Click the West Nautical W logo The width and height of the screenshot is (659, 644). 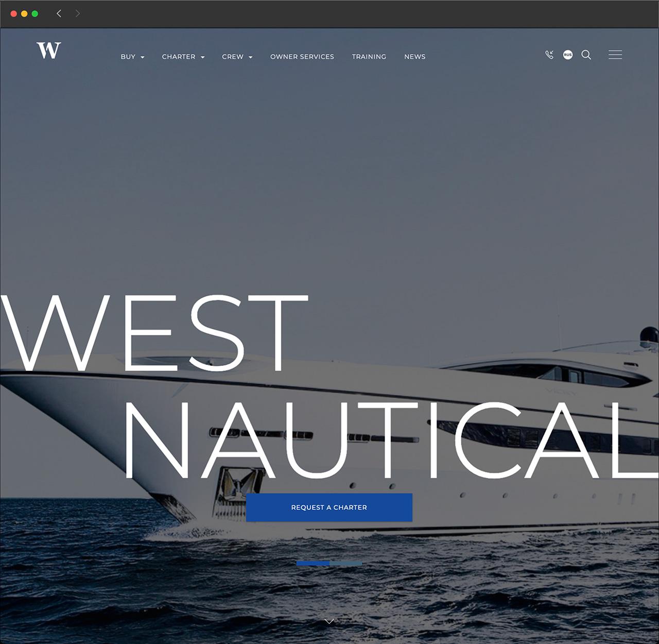coord(49,50)
